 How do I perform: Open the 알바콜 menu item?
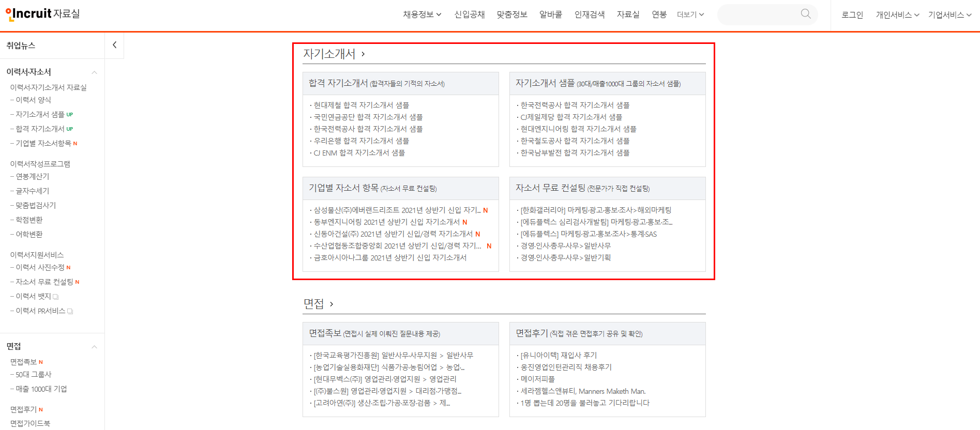551,14
